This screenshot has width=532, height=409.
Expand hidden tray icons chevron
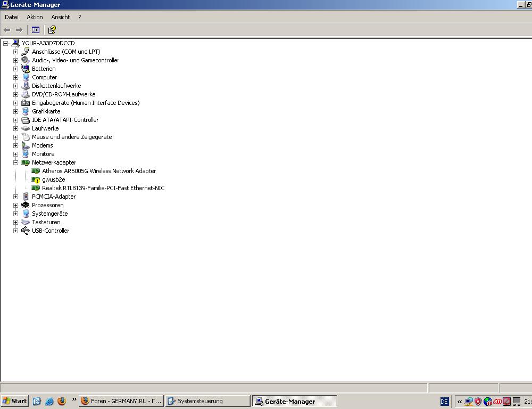coord(460,402)
